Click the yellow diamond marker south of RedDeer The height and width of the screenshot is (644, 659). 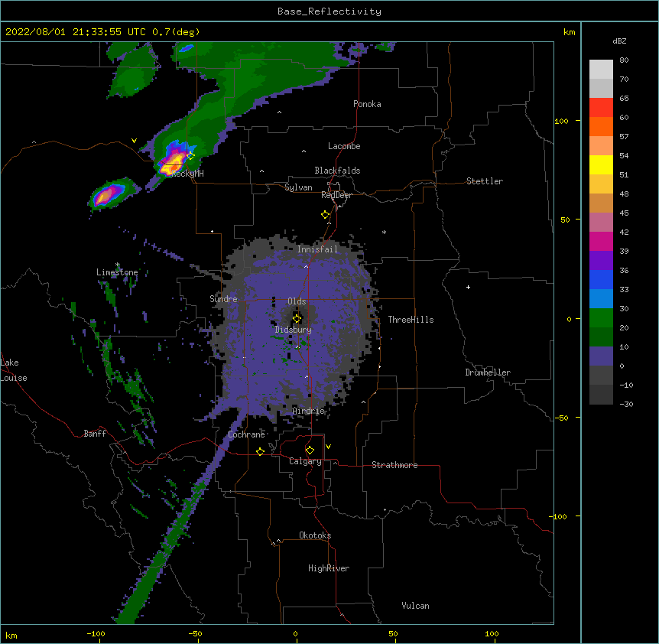coord(326,215)
